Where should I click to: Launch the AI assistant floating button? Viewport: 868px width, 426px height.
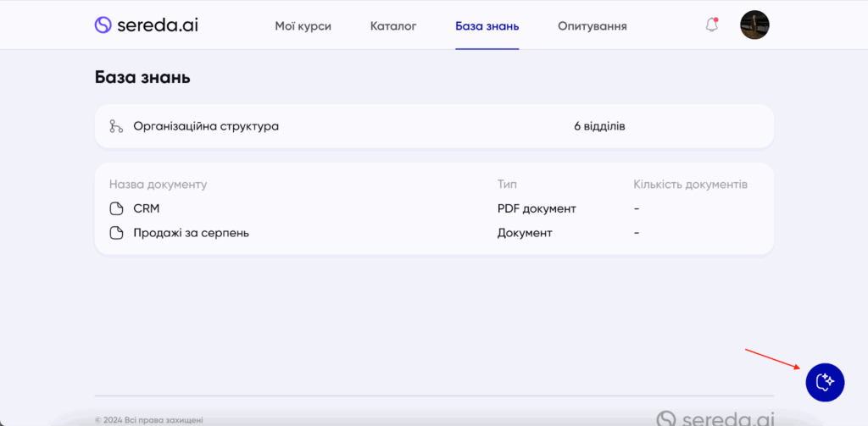click(x=825, y=383)
